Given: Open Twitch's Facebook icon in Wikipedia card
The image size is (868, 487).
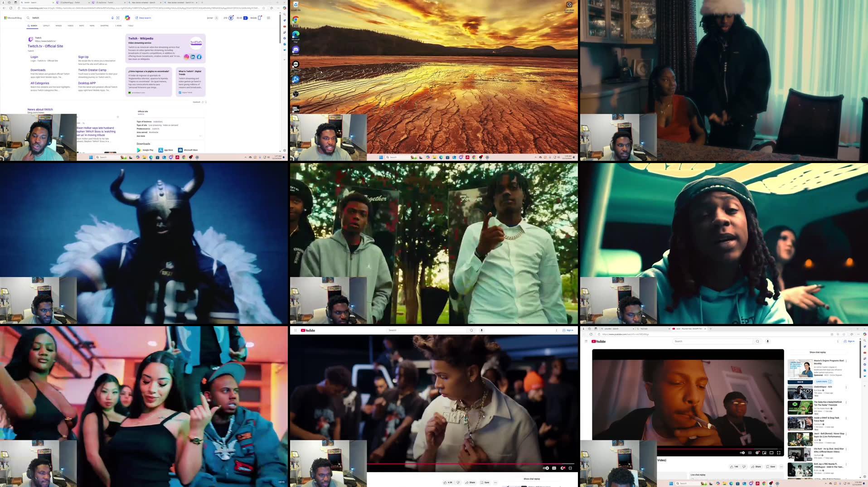Looking at the screenshot, I should (x=199, y=57).
